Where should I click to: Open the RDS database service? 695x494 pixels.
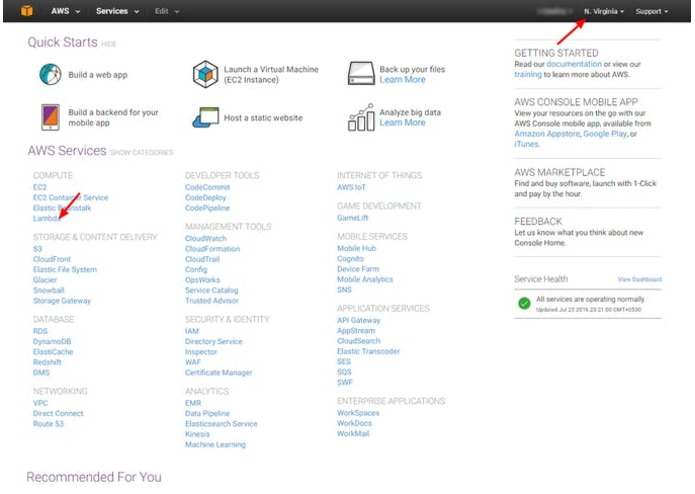point(40,331)
